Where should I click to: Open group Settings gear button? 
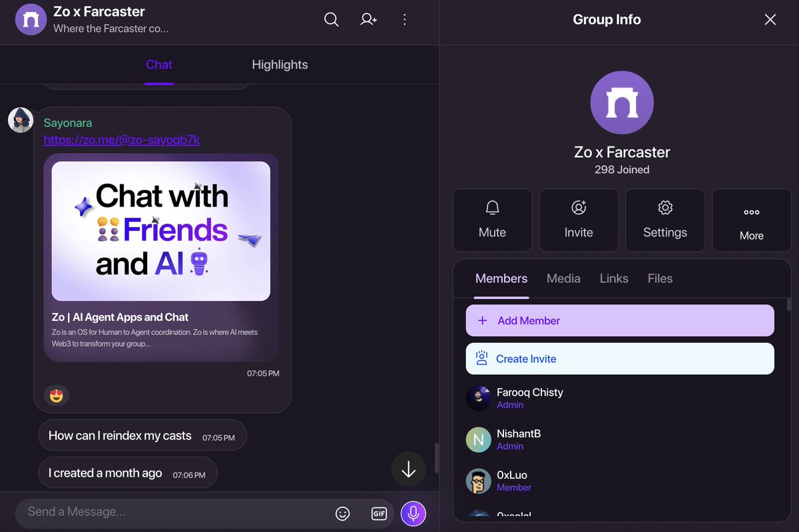[x=665, y=220]
